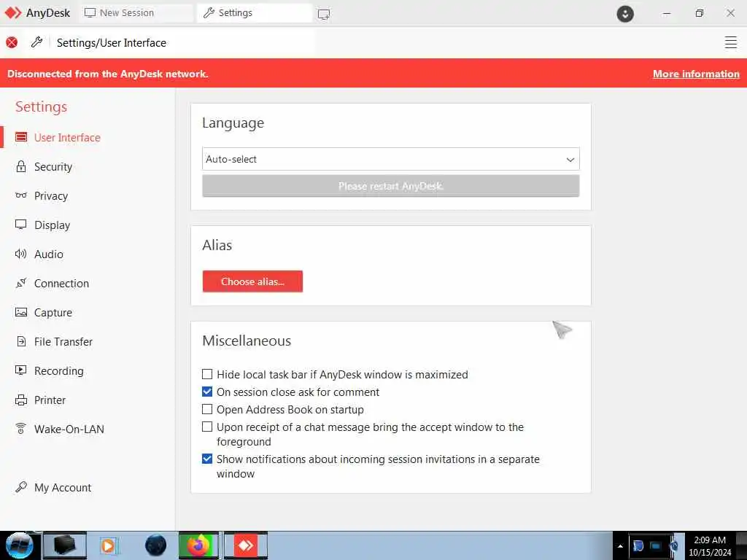Enable Open Address Book on startup
Viewport: 747px width, 560px height.
pyautogui.click(x=206, y=409)
